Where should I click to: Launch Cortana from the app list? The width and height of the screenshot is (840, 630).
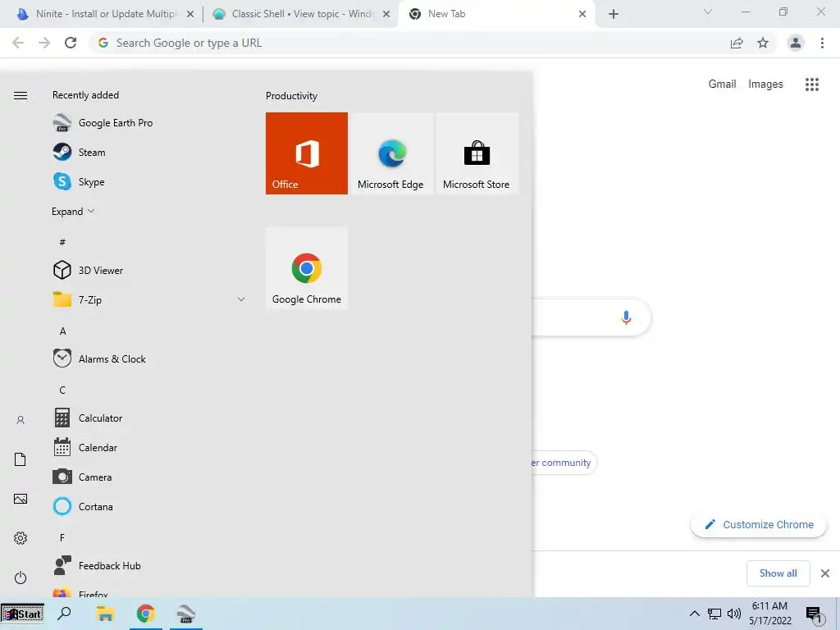(148, 506)
